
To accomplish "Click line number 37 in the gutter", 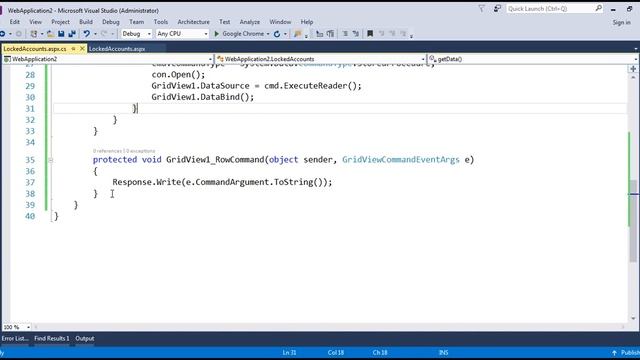I will [x=30, y=182].
